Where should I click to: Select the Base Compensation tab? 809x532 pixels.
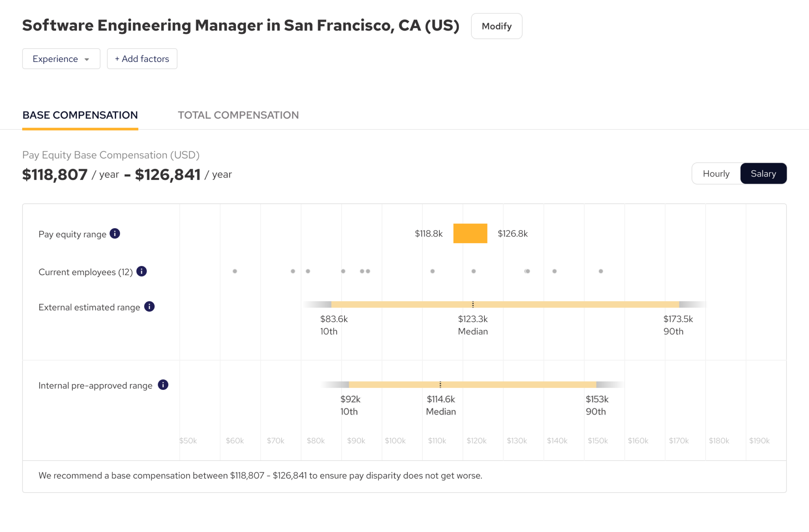pos(80,115)
